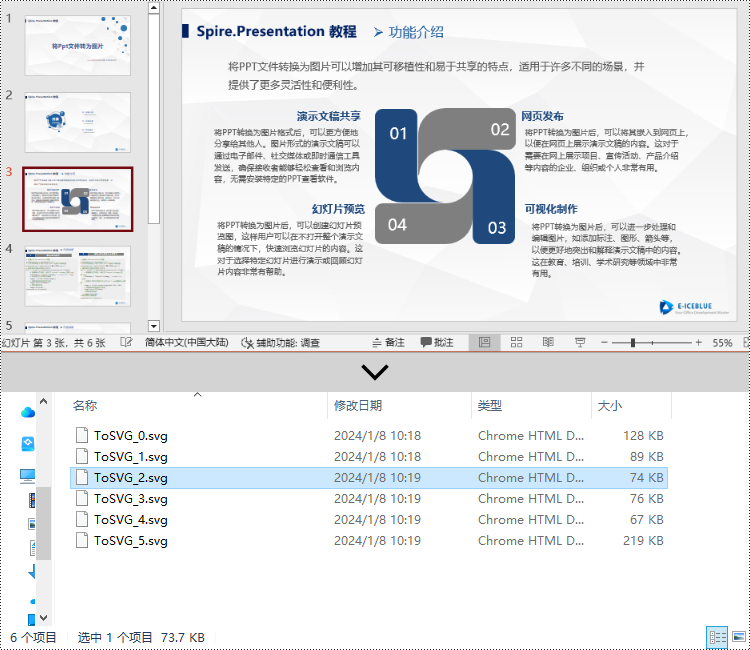Click 网页发布 heading on slide
Image resolution: width=750 pixels, height=650 pixels.
click(x=542, y=116)
